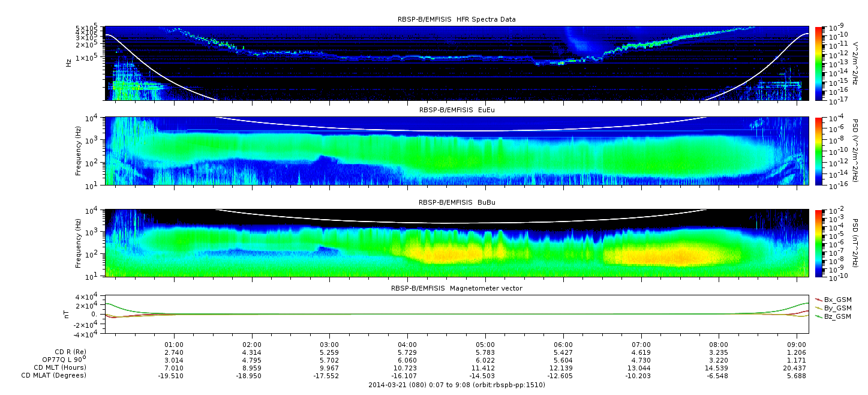Click the 01:00 time axis label
Image resolution: width=868 pixels, height=395 pixels.
[174, 346]
